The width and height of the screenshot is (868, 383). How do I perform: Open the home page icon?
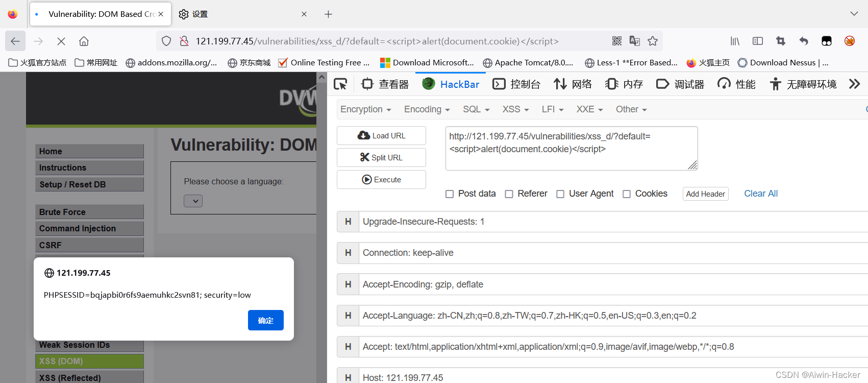pyautogui.click(x=84, y=41)
